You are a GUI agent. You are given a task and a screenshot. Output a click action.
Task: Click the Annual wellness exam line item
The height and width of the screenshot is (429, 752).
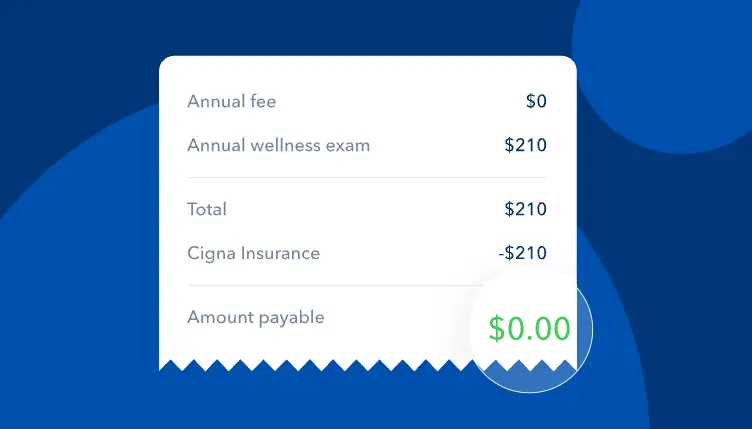pyautogui.click(x=278, y=145)
